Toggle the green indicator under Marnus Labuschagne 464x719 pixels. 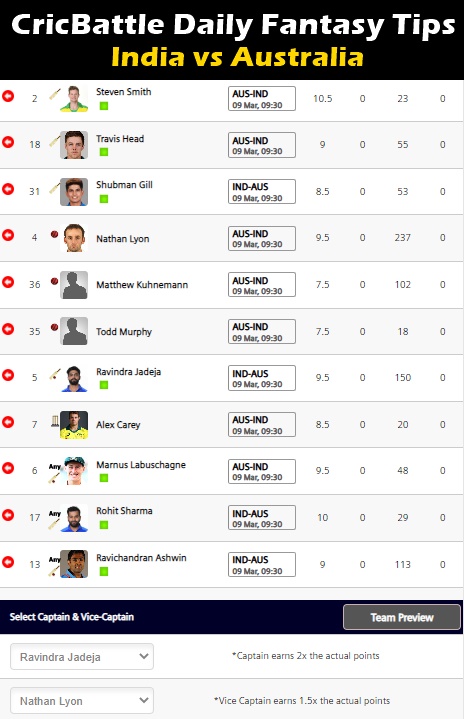coord(104,478)
